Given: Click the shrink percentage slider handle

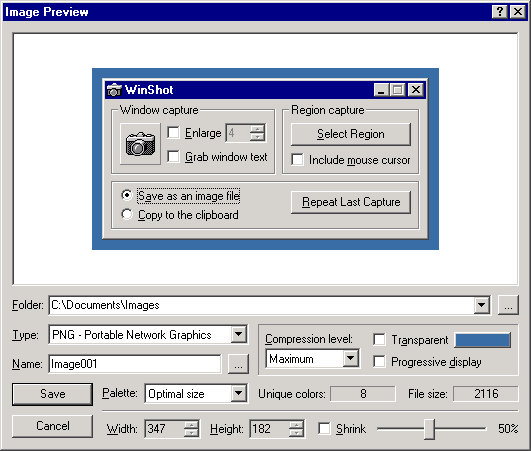Looking at the screenshot, I should (x=429, y=429).
